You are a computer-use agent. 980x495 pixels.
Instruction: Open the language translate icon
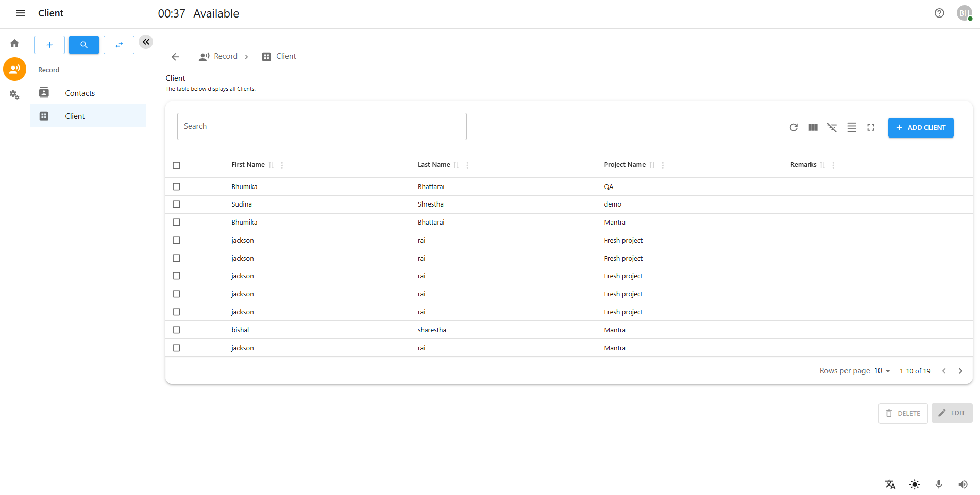[x=890, y=484]
